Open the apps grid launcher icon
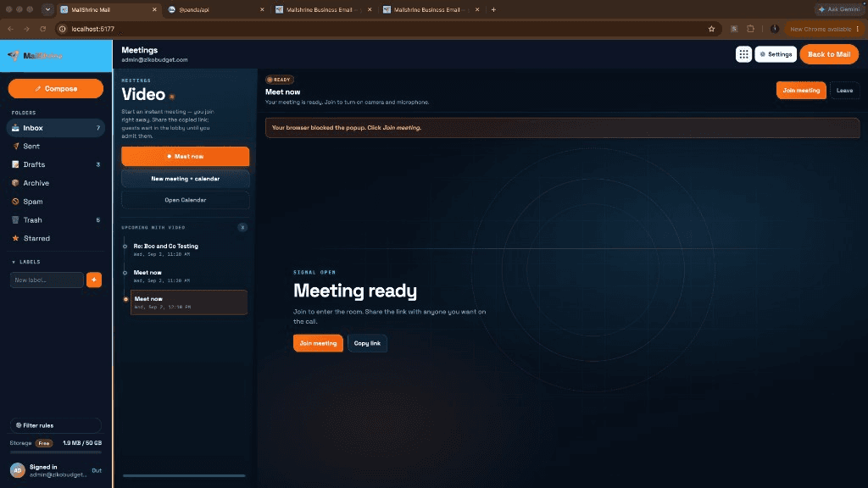868x488 pixels. point(743,54)
